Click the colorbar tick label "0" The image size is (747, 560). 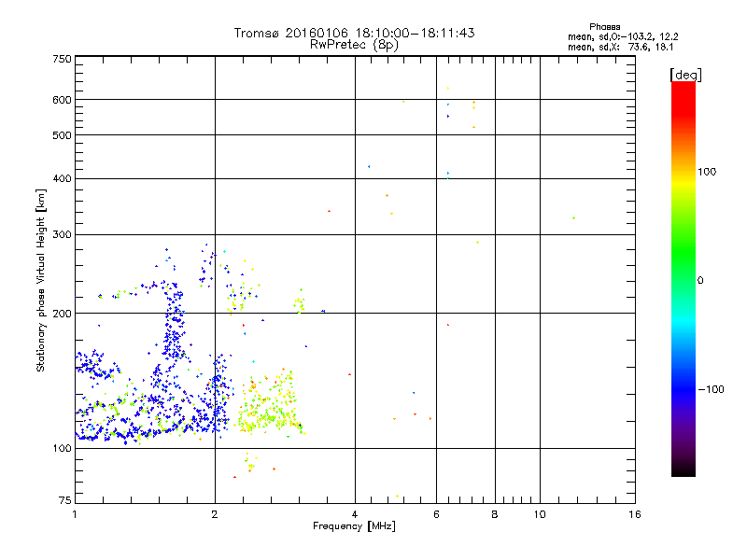pos(700,281)
